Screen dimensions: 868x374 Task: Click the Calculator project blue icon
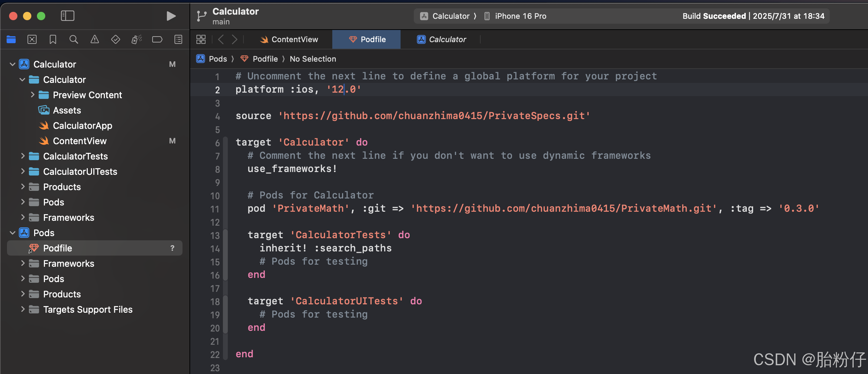(24, 64)
